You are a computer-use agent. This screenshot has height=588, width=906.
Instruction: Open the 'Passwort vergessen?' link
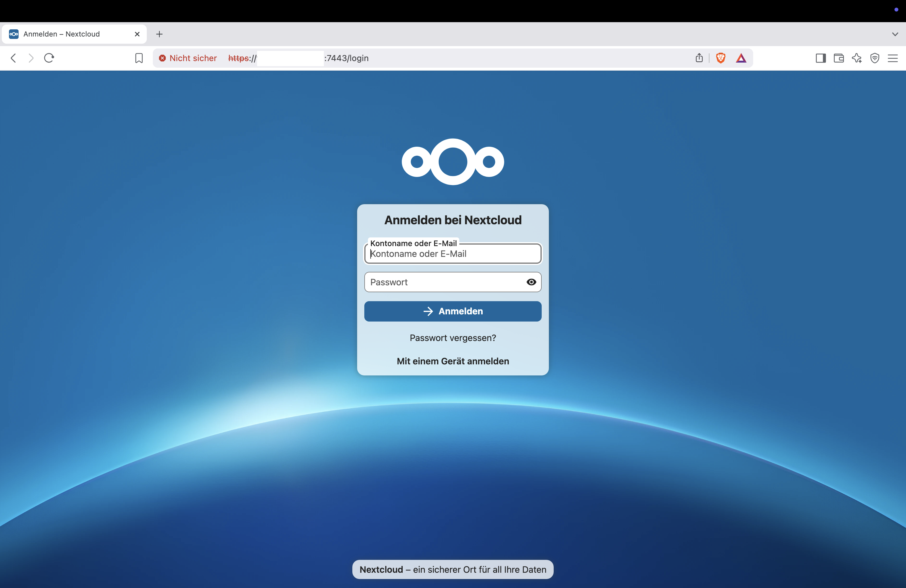coord(453,338)
